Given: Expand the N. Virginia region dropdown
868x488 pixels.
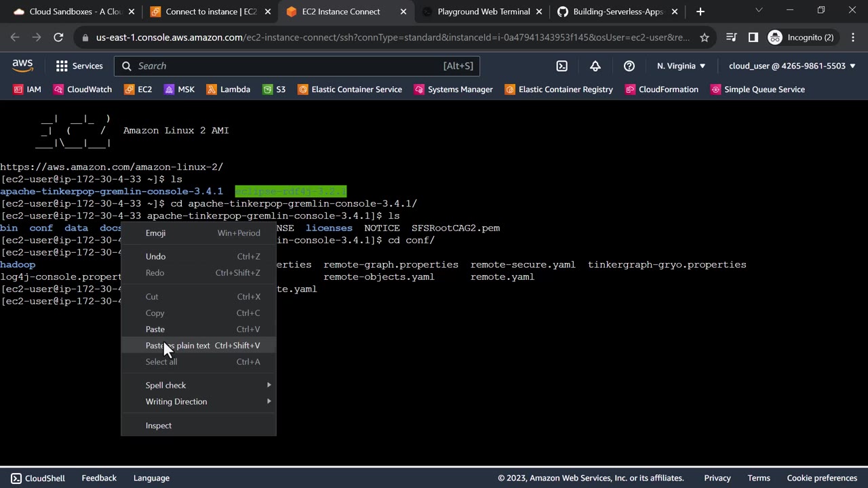Looking at the screenshot, I should pos(681,66).
